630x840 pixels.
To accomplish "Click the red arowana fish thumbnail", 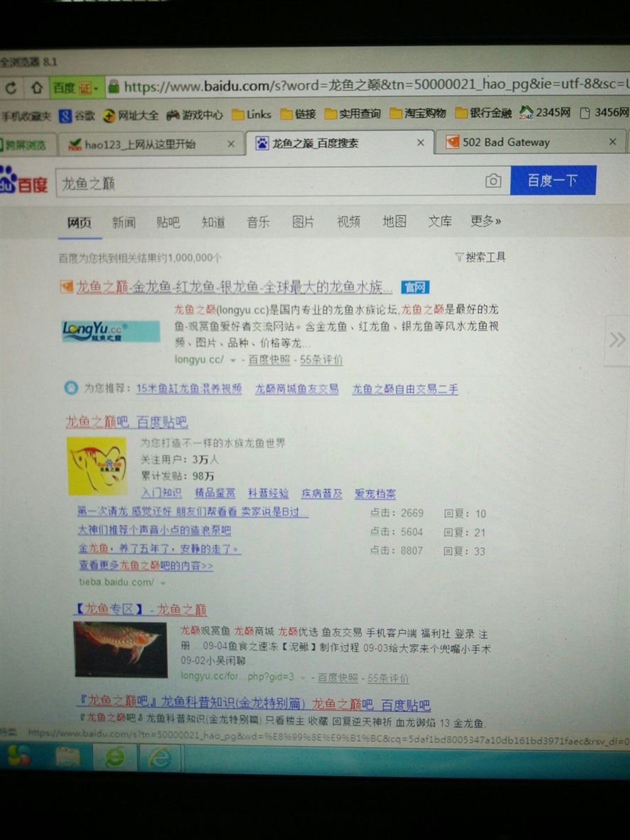I will pyautogui.click(x=121, y=649).
